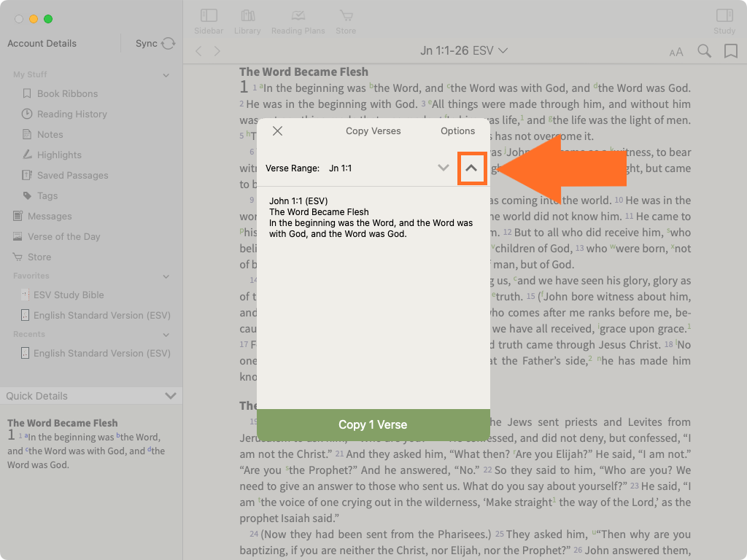The width and height of the screenshot is (747, 560).
Task: Collapse the Favorites section
Action: pyautogui.click(x=166, y=276)
